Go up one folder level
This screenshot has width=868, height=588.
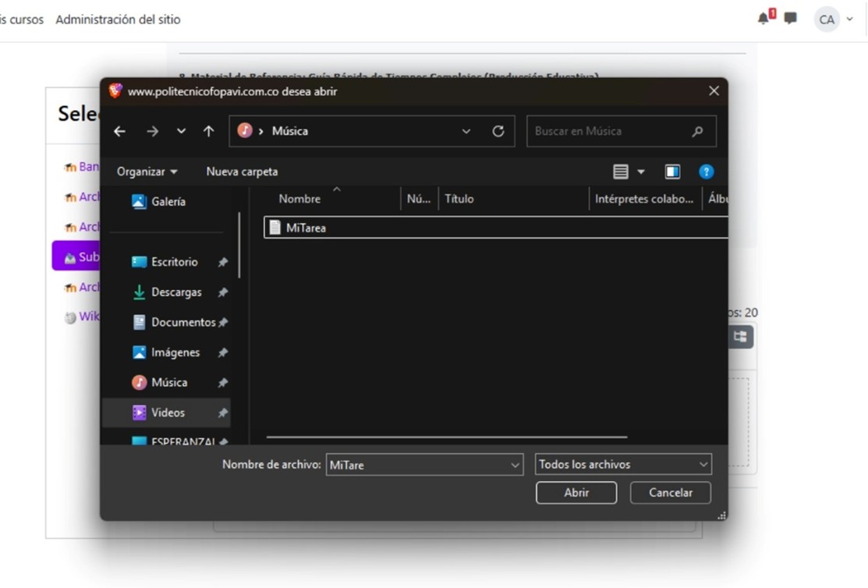(208, 132)
